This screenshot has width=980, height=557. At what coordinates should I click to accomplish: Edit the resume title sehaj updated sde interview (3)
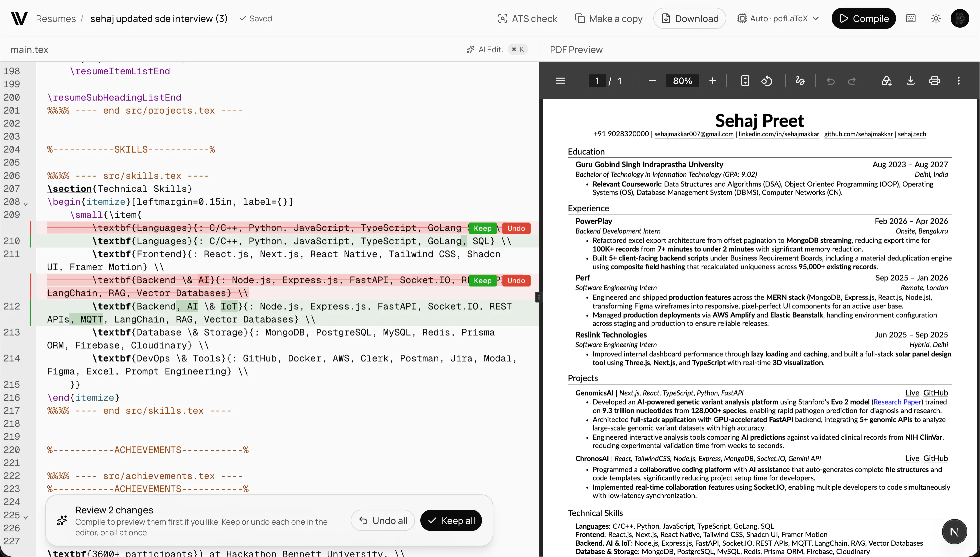pos(159,18)
